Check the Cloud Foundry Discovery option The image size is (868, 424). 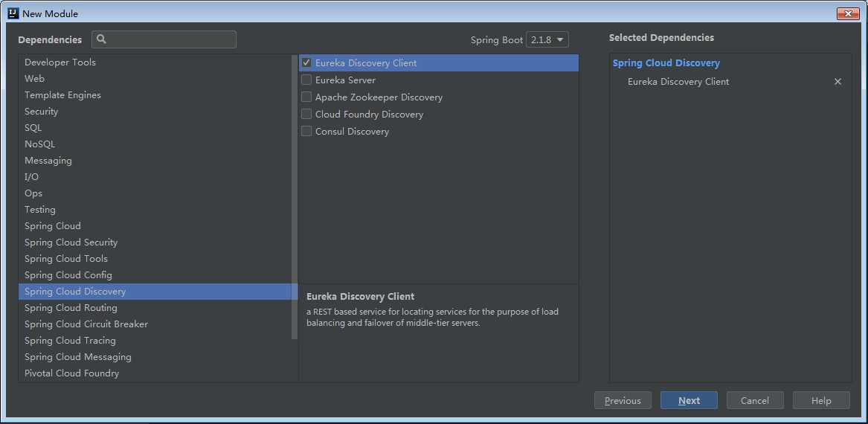point(306,114)
